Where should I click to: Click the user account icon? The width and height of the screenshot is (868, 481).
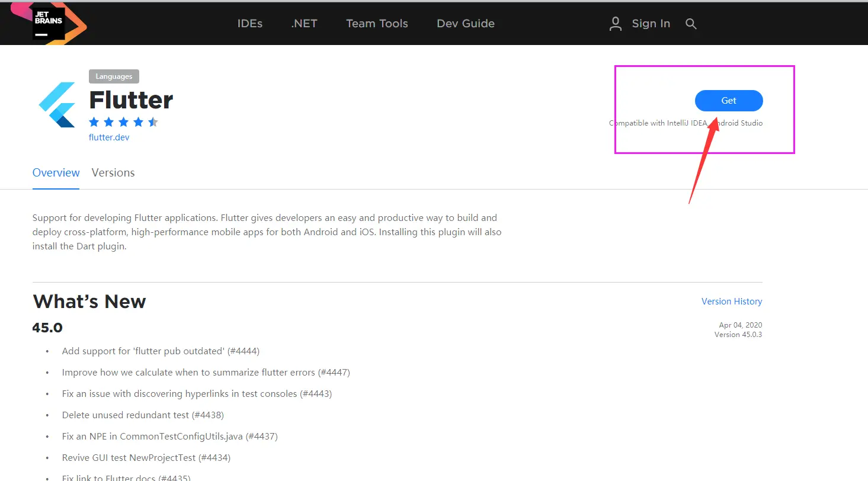point(616,24)
